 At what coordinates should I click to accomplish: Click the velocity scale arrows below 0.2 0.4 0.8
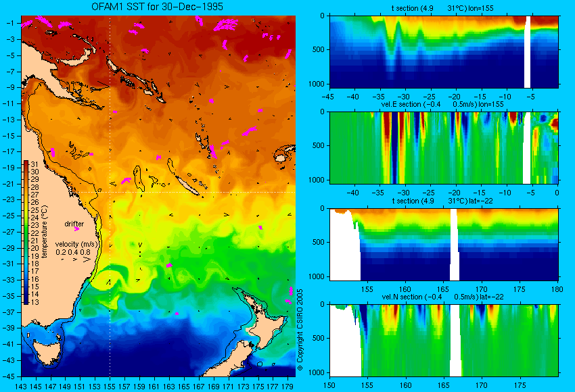(76, 260)
